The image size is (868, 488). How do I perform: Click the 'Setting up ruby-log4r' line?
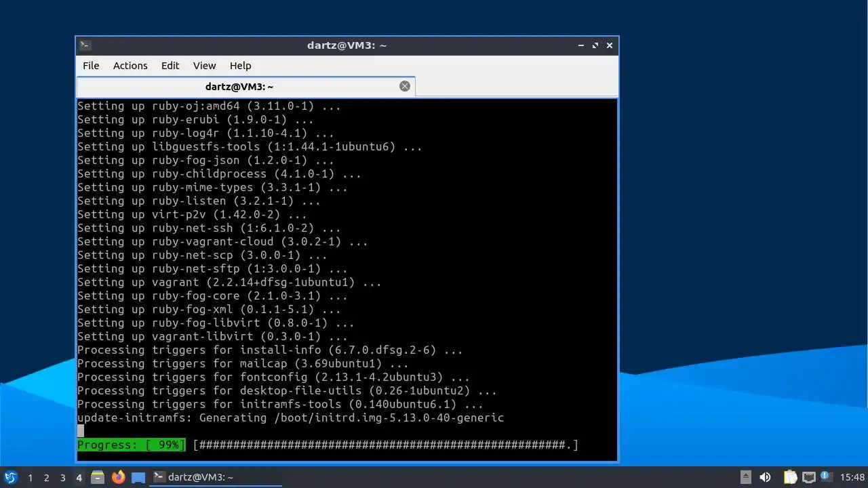tap(205, 133)
